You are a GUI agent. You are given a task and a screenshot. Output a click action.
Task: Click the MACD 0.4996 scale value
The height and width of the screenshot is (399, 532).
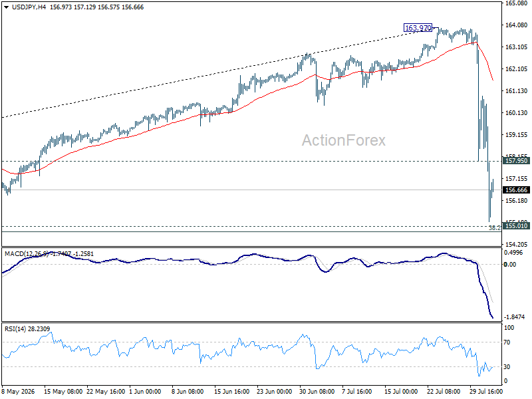[x=513, y=253]
